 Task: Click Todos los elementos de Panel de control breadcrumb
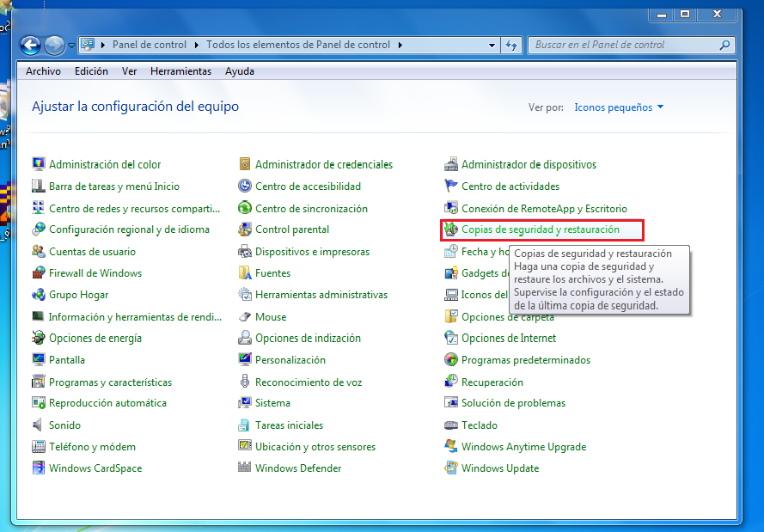(x=298, y=45)
